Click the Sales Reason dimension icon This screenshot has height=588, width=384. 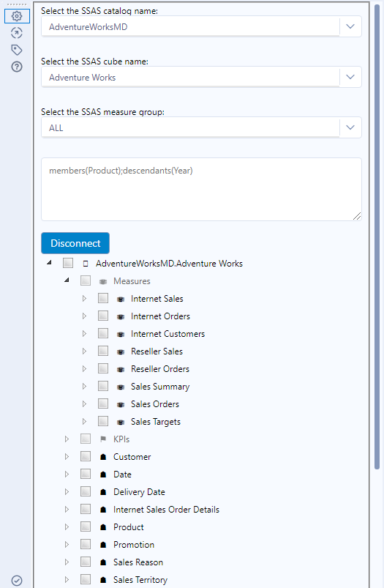(103, 562)
